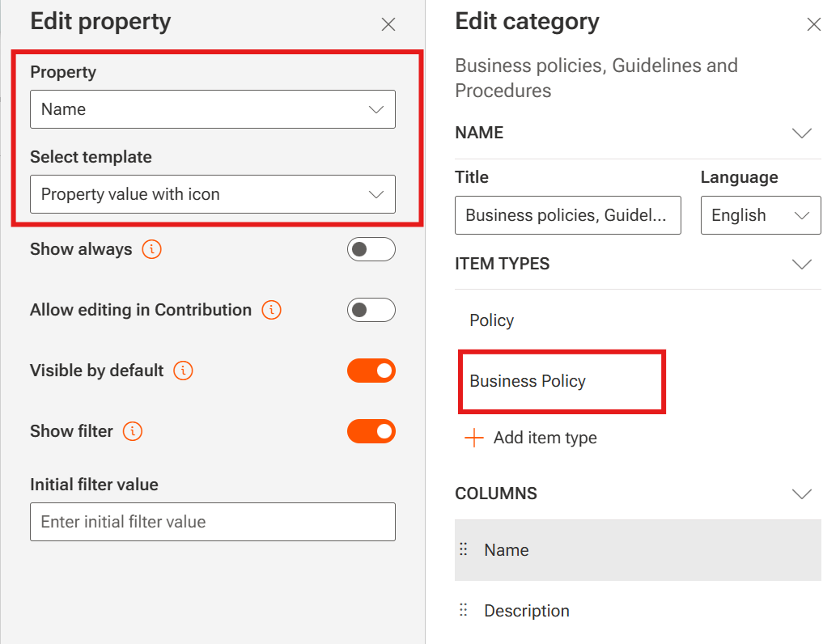Close the Edit category panel
Viewport: 840px width, 644px height.
click(814, 24)
